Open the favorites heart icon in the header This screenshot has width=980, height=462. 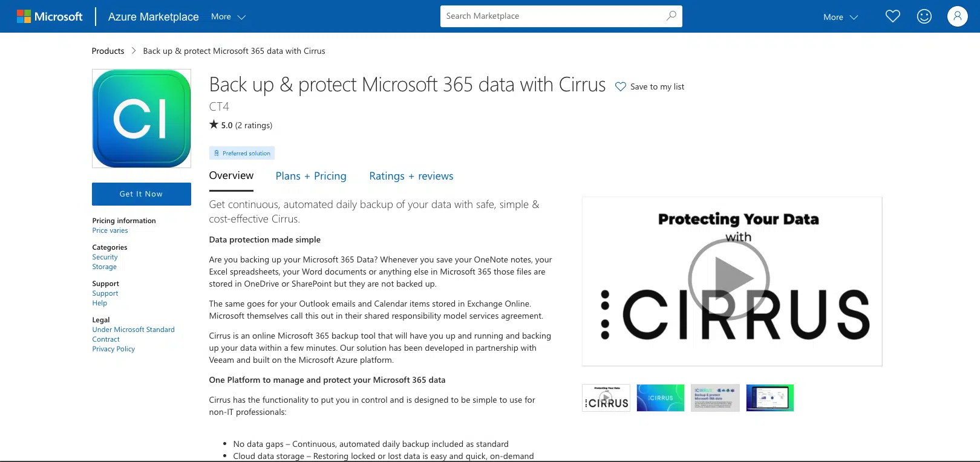click(x=892, y=16)
